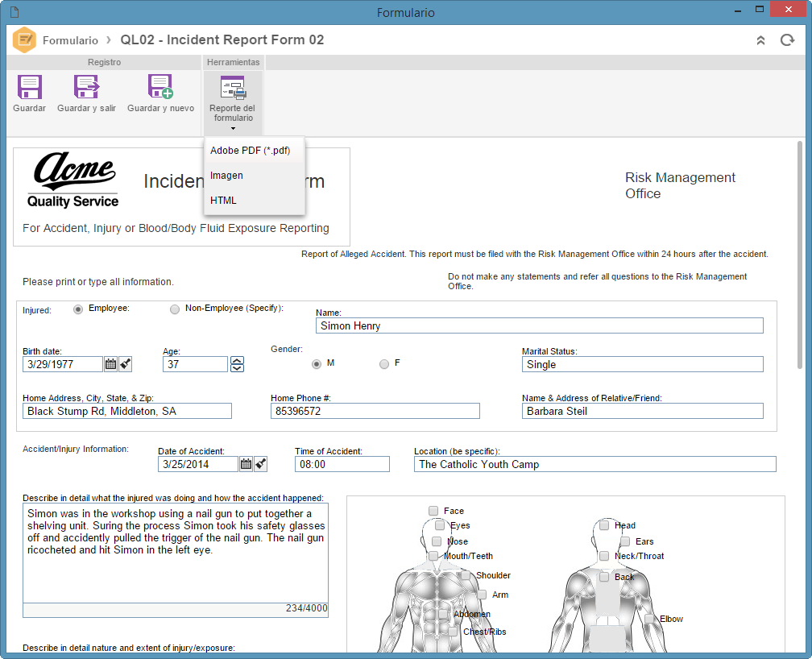Clear Date of Accident with broom icon

(x=260, y=464)
